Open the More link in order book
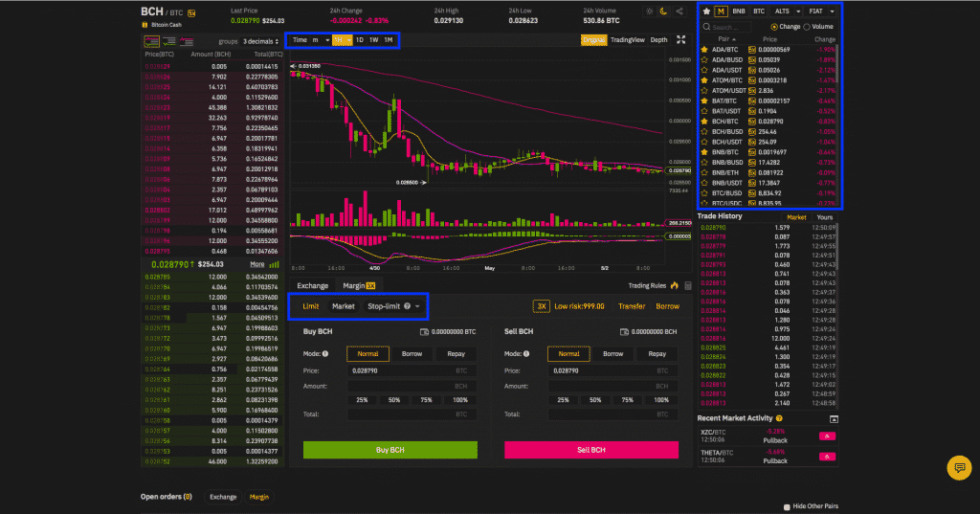This screenshot has width=980, height=514. click(x=256, y=264)
